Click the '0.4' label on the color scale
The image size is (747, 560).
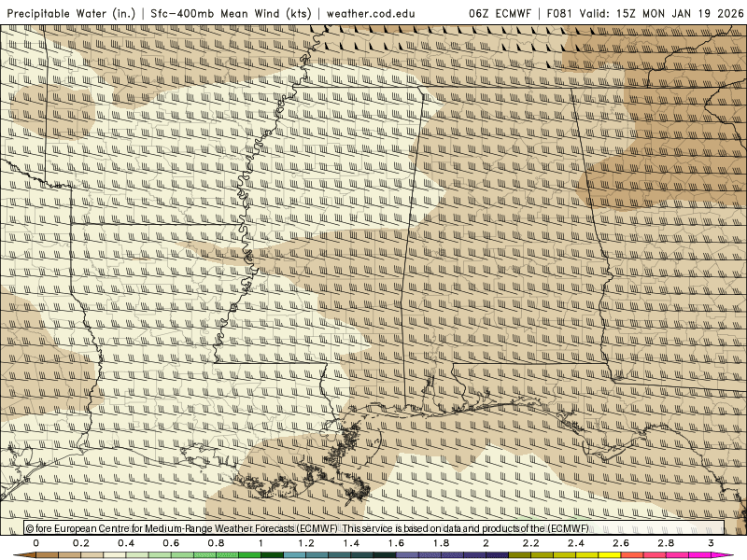126,543
